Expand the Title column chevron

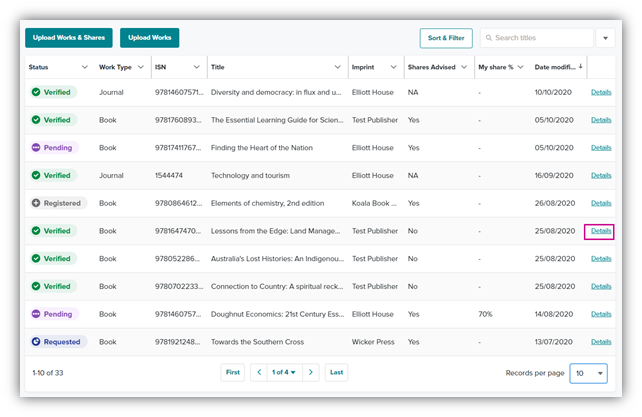pos(337,67)
